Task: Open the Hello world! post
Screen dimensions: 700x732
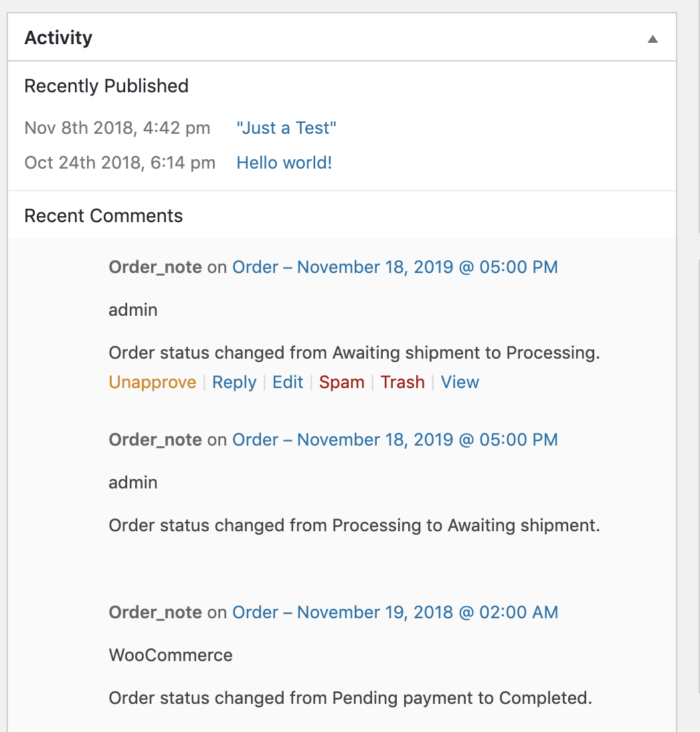Action: 284,163
